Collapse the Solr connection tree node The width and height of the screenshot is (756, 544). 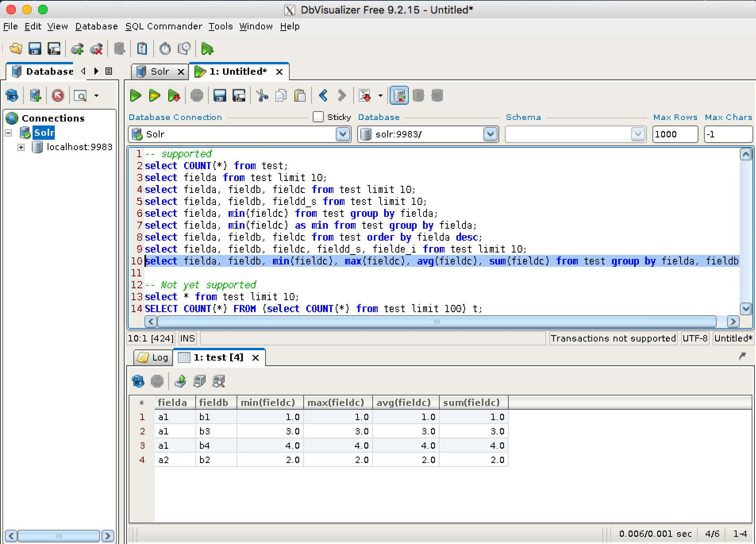(9, 133)
